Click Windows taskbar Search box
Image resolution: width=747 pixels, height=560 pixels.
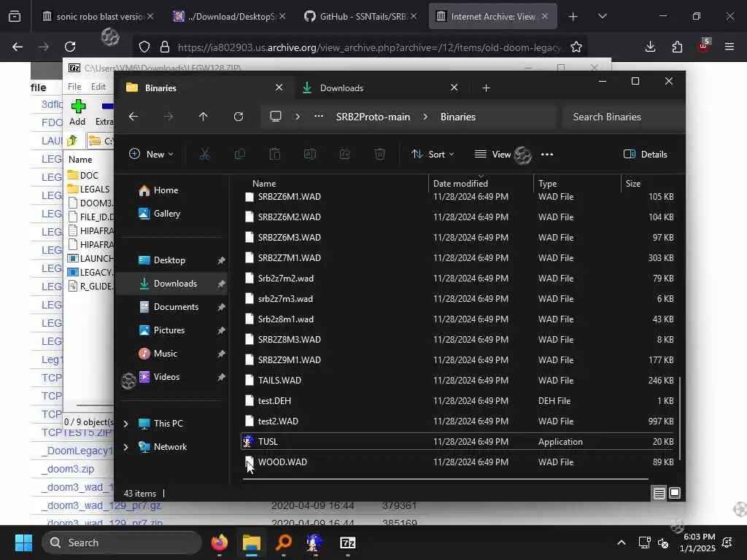pos(122,542)
